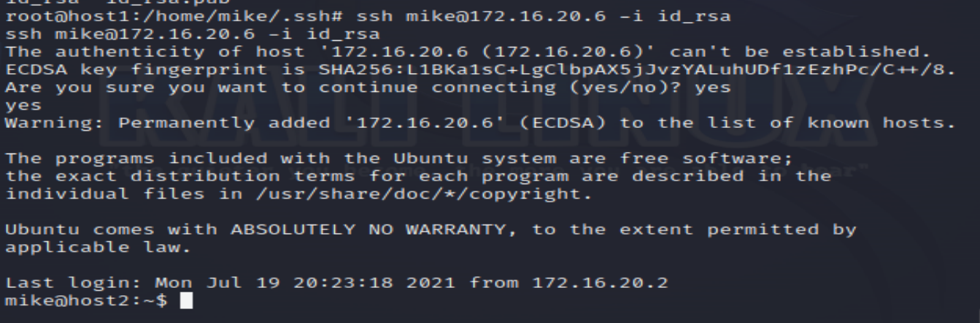
Task: Click the standalone 'yes' echo line
Action: click(x=23, y=105)
